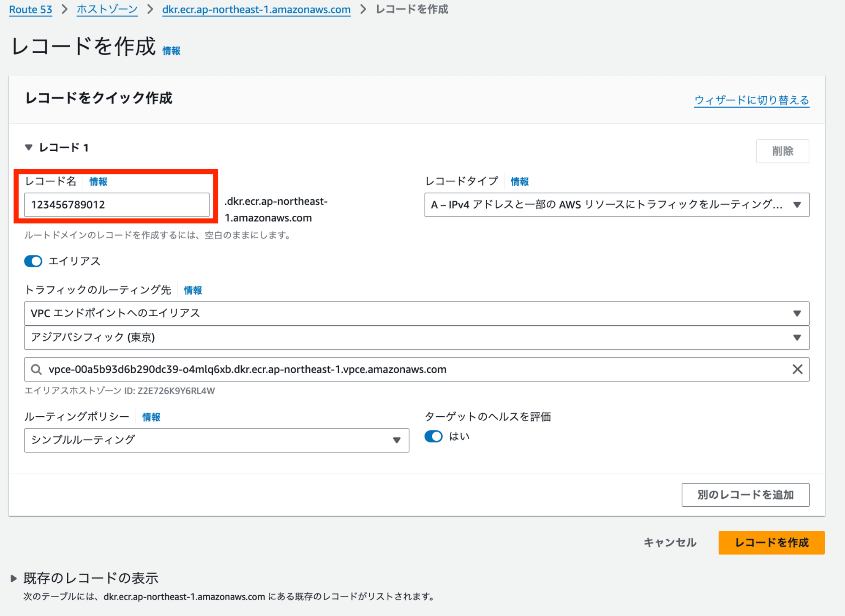845x616 pixels.
Task: Expand 既存のレコードの表示 section
Action: pyautogui.click(x=14, y=578)
